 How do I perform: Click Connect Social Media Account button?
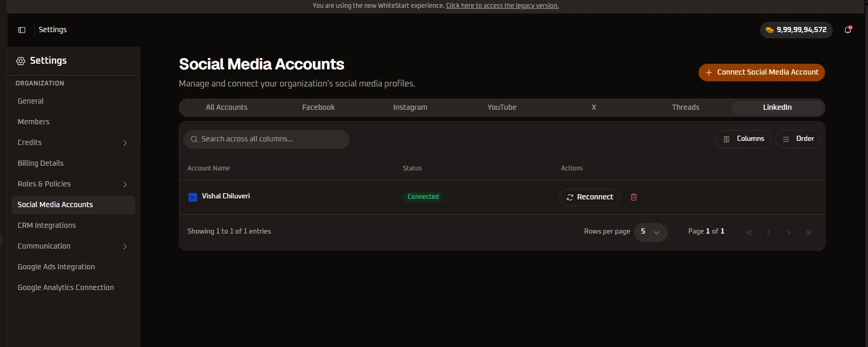(761, 73)
